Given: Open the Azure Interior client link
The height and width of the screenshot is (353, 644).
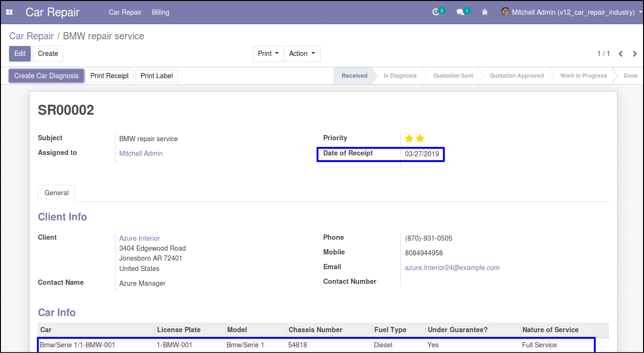Looking at the screenshot, I should (140, 238).
